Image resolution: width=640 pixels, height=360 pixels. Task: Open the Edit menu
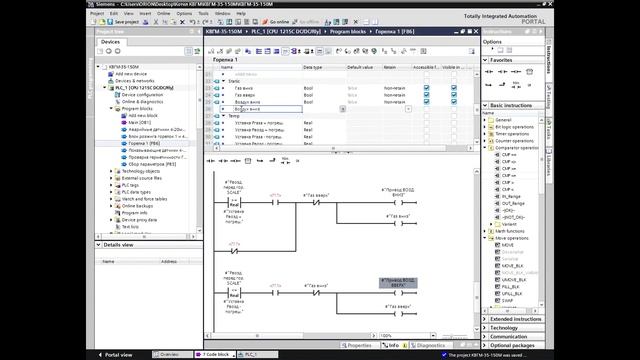coord(114,13)
